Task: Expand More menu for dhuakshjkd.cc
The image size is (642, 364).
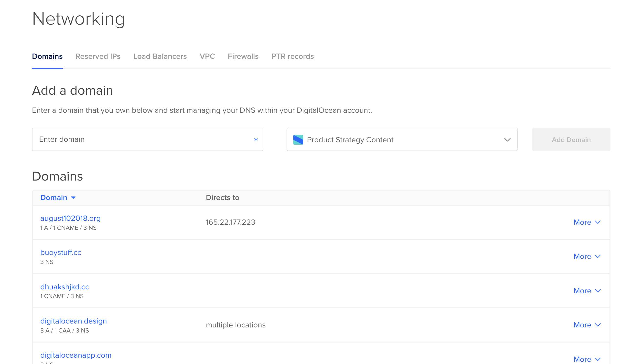Action: pyautogui.click(x=587, y=291)
